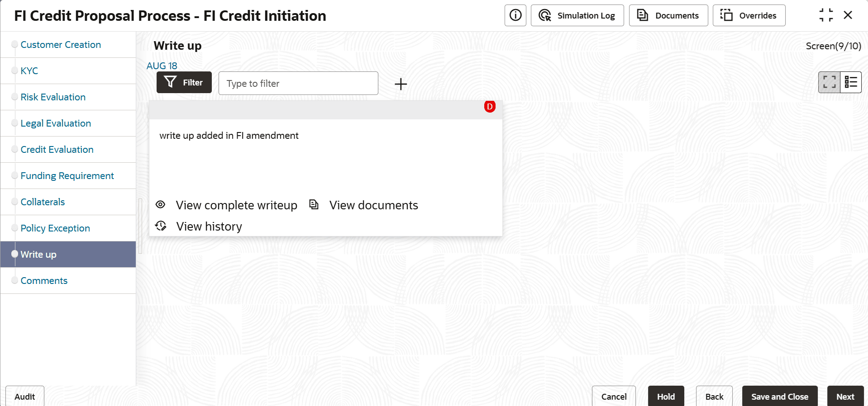Click the Save and Close button
Image resolution: width=868 pixels, height=406 pixels.
pos(779,396)
